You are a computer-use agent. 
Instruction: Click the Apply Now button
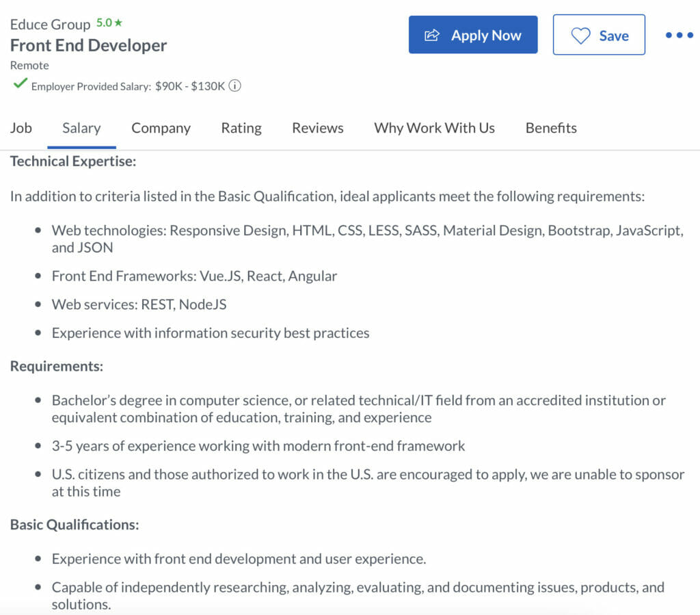point(473,35)
